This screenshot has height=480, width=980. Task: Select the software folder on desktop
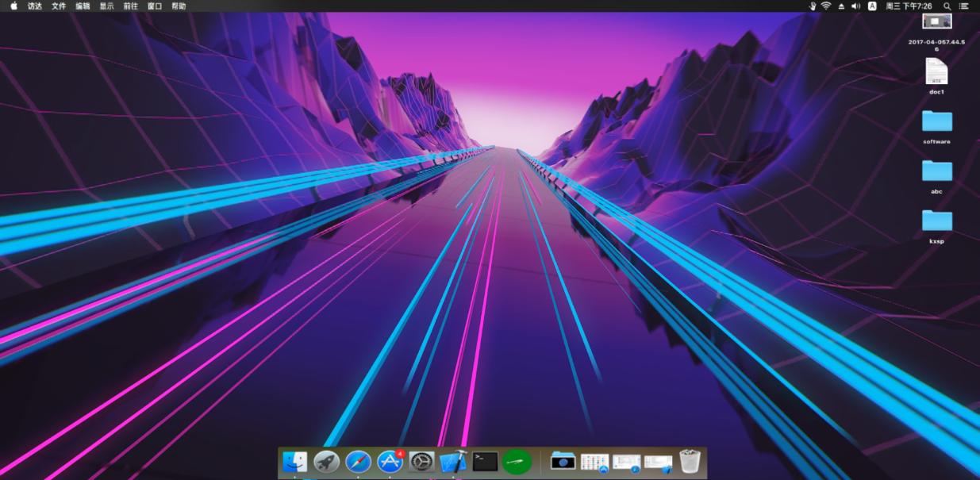[936, 121]
